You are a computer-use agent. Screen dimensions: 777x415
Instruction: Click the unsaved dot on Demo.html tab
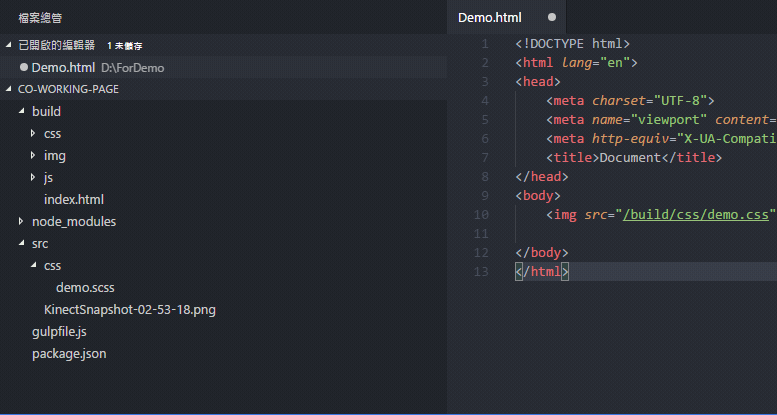(552, 17)
